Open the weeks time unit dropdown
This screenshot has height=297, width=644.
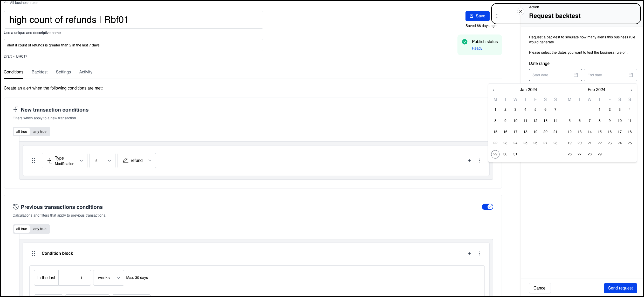coord(108,278)
